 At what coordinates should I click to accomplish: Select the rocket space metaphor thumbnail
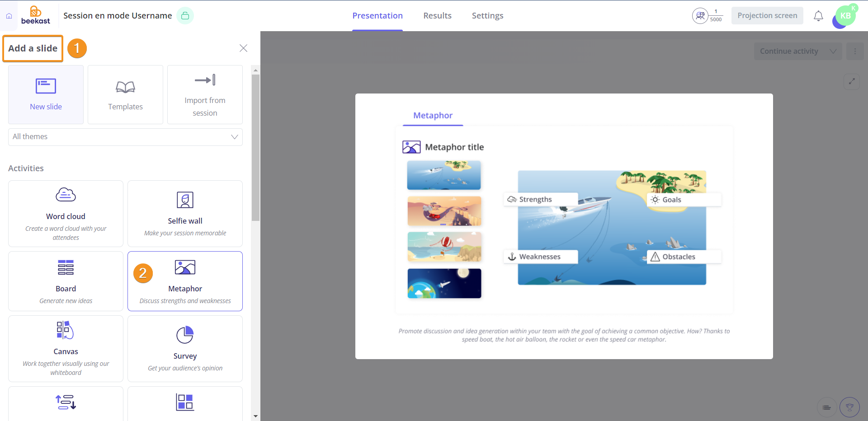pyautogui.click(x=444, y=283)
